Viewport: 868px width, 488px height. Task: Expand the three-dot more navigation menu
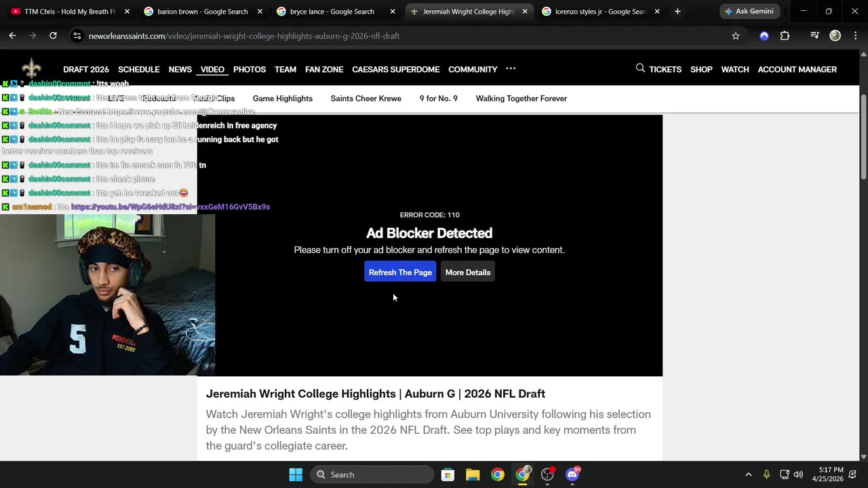pyautogui.click(x=511, y=68)
